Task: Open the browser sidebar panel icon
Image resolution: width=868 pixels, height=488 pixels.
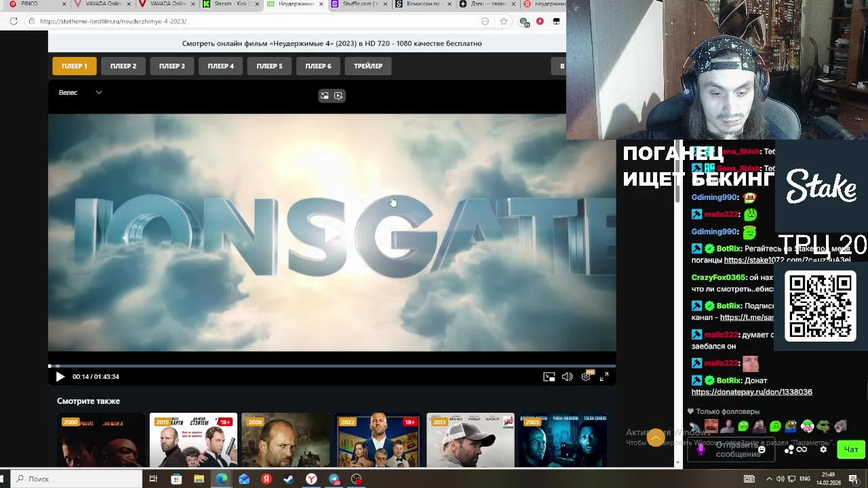Action: (x=556, y=21)
